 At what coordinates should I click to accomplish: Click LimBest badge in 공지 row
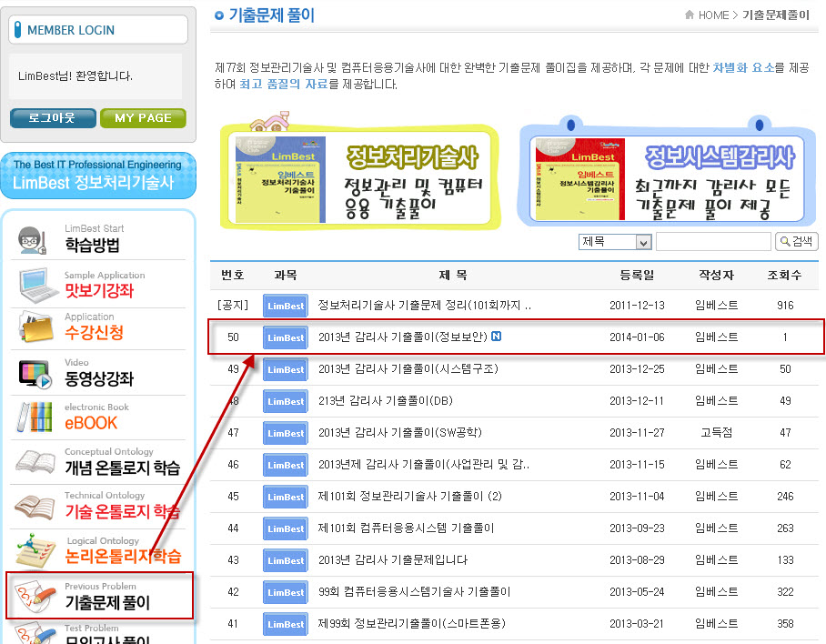click(286, 306)
